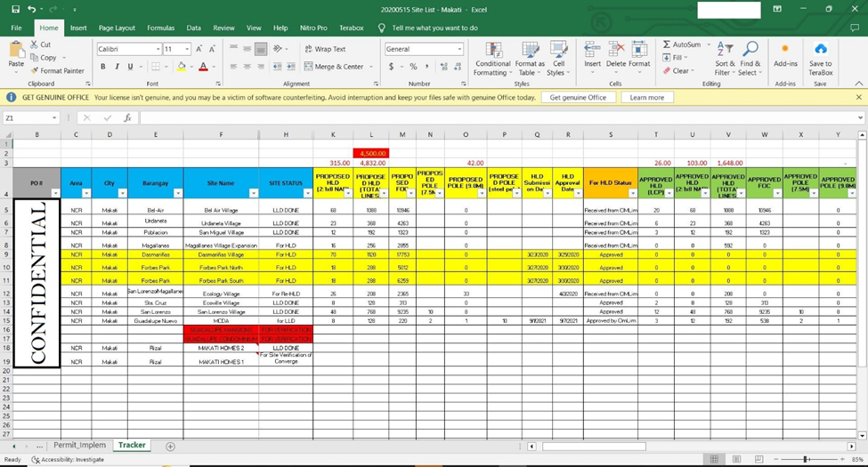Click the Insert Function fx icon
The image size is (868, 467).
127,117
